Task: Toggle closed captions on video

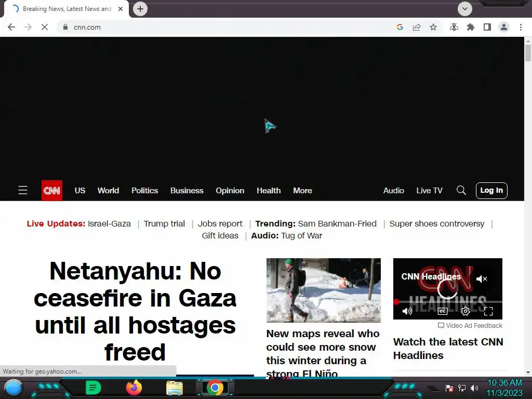Action: pos(443,311)
